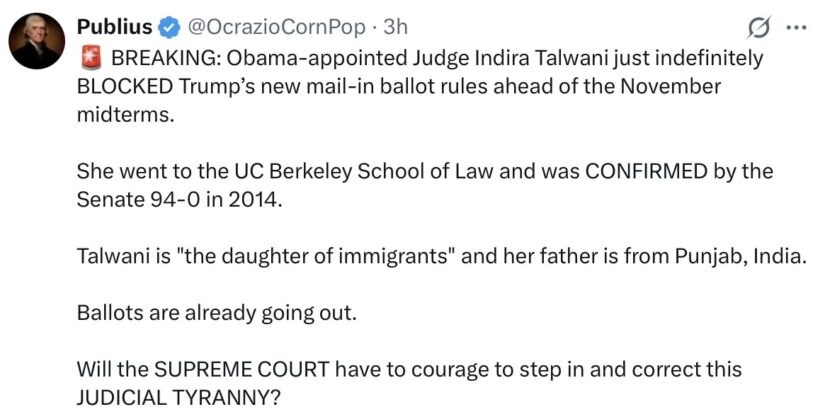The height and width of the screenshot is (419, 825).
Task: Open Publius's profile picture
Action: point(37,41)
